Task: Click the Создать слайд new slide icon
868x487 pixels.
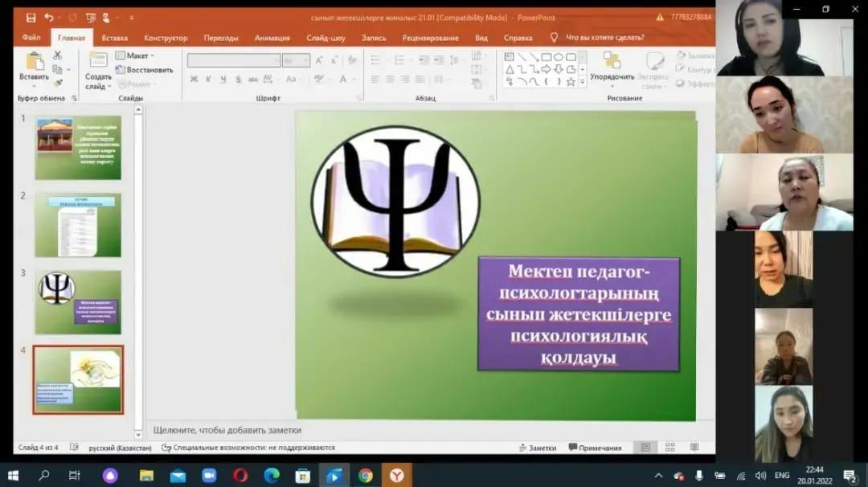Action: point(98,62)
